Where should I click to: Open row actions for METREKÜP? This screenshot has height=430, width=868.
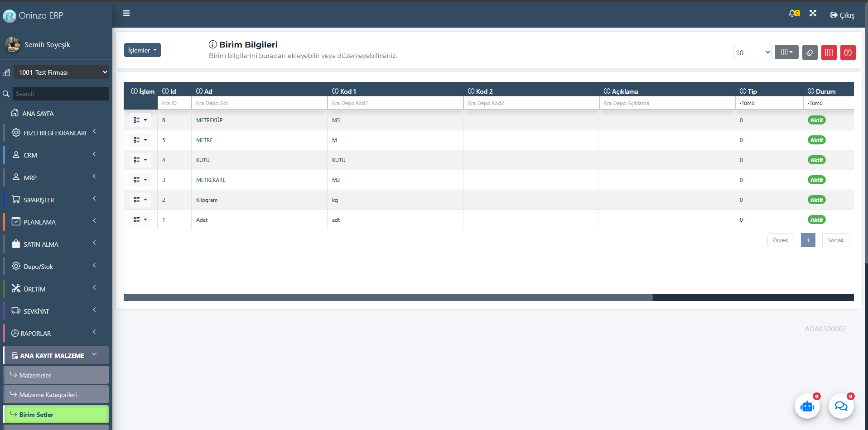click(140, 120)
